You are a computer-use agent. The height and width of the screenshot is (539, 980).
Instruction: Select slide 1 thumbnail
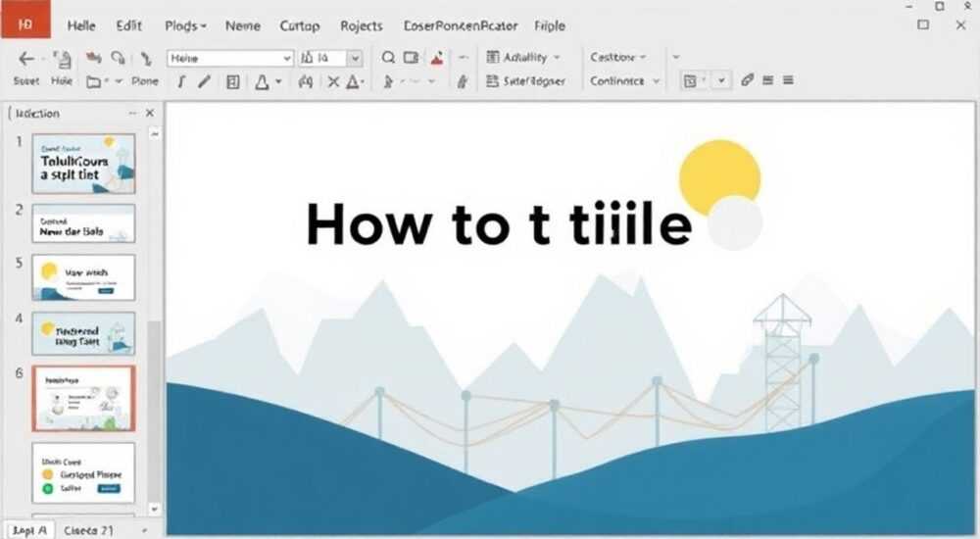tap(83, 164)
